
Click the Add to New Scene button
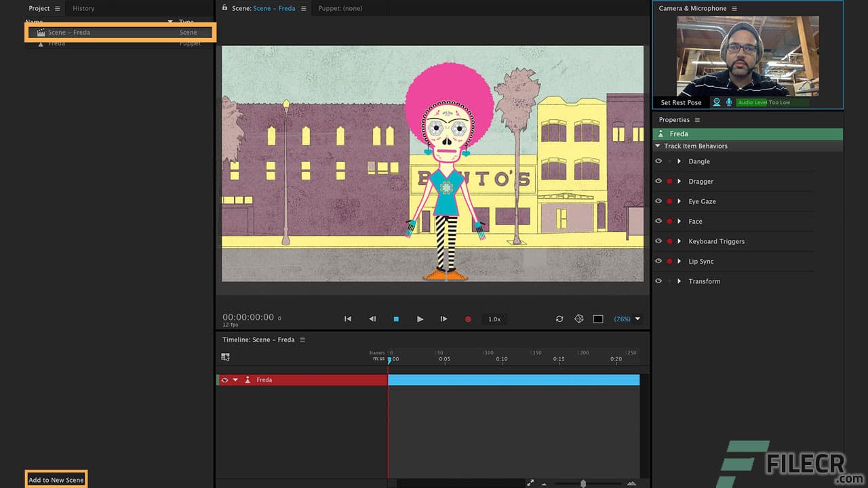pos(56,479)
